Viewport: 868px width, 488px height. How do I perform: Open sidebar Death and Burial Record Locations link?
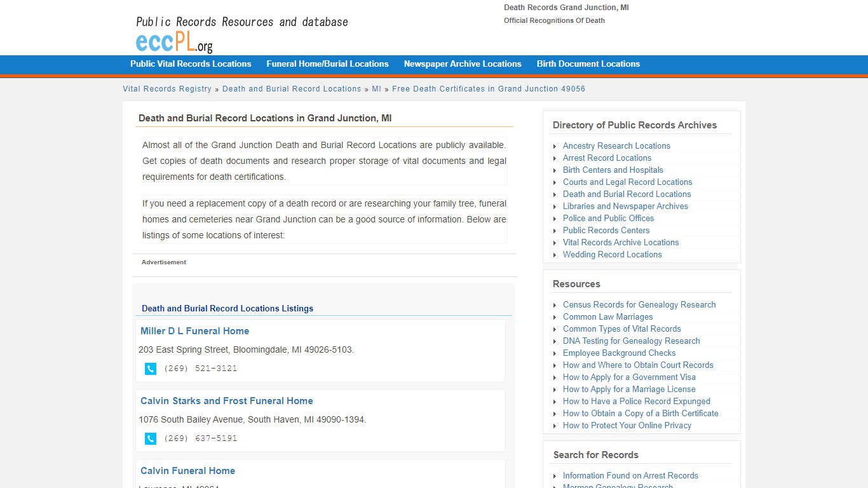[627, 194]
